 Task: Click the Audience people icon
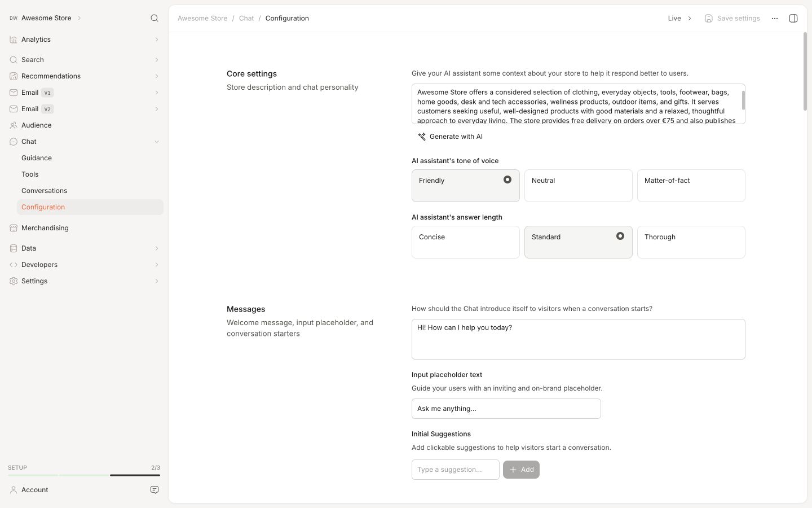point(14,125)
